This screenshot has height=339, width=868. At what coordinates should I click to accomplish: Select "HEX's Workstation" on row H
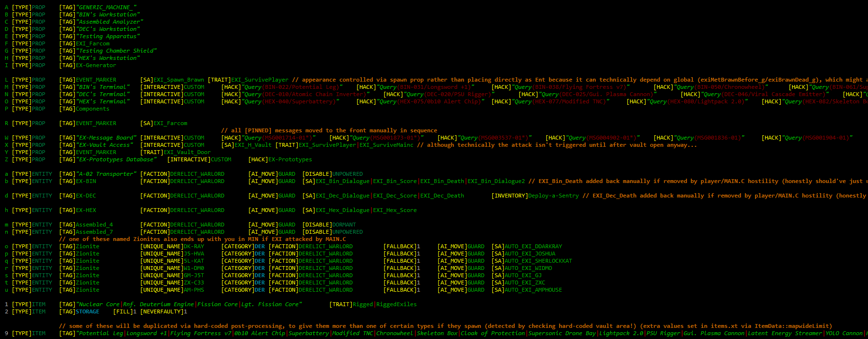pos(108,58)
